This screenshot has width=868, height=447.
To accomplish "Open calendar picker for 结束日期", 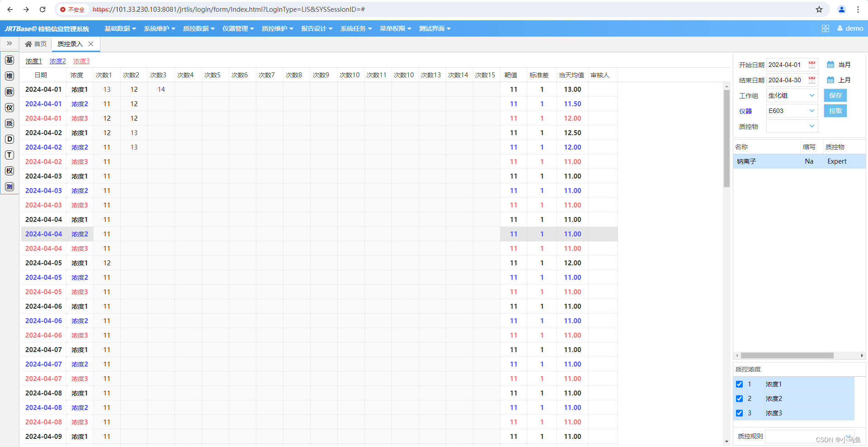I will [812, 80].
